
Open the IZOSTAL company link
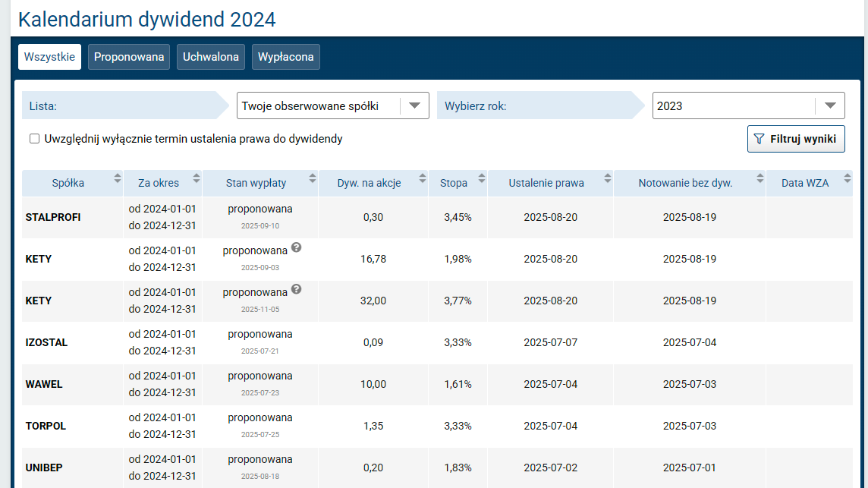click(x=46, y=342)
